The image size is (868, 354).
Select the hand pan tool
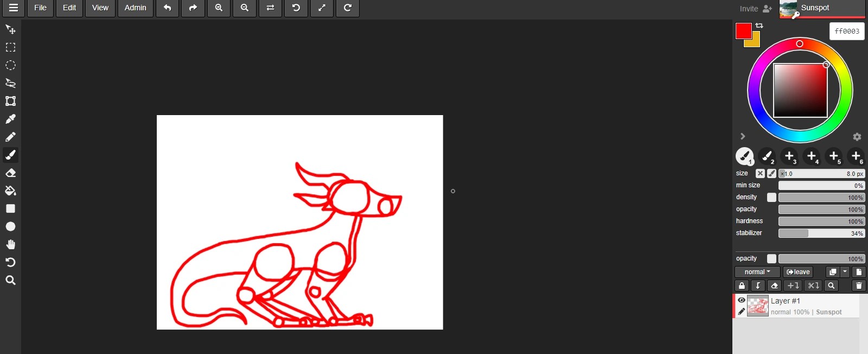(x=10, y=244)
